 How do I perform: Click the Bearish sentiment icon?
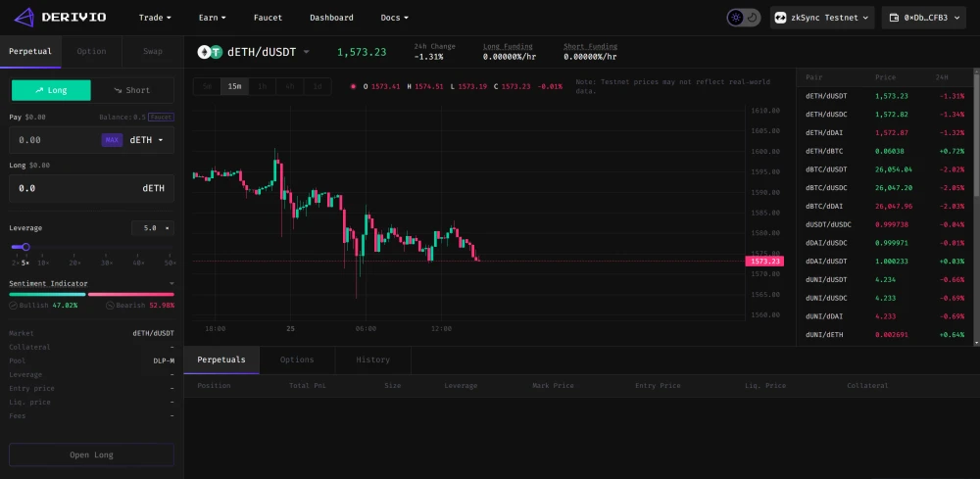pyautogui.click(x=110, y=306)
